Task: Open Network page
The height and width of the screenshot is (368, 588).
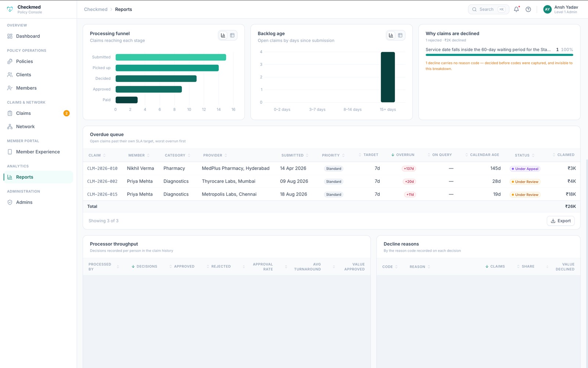Action: (x=38, y=127)
